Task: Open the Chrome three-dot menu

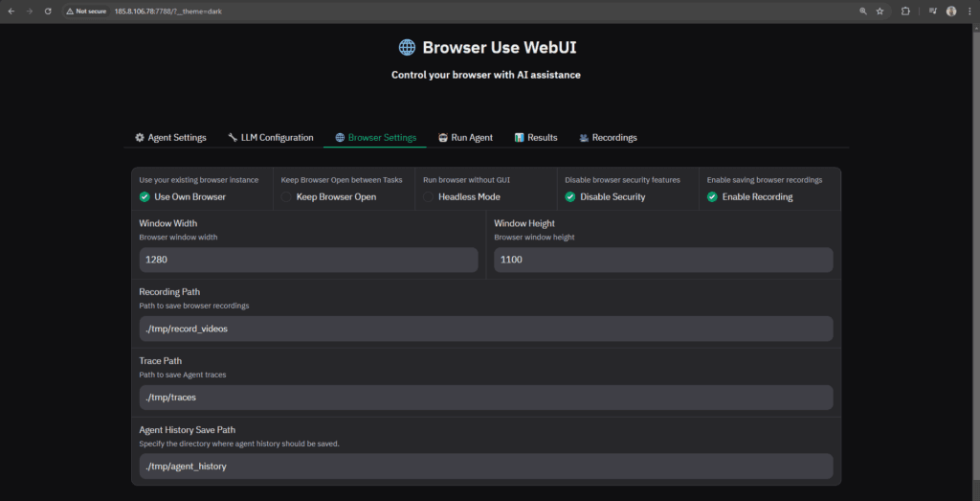Action: (x=968, y=11)
